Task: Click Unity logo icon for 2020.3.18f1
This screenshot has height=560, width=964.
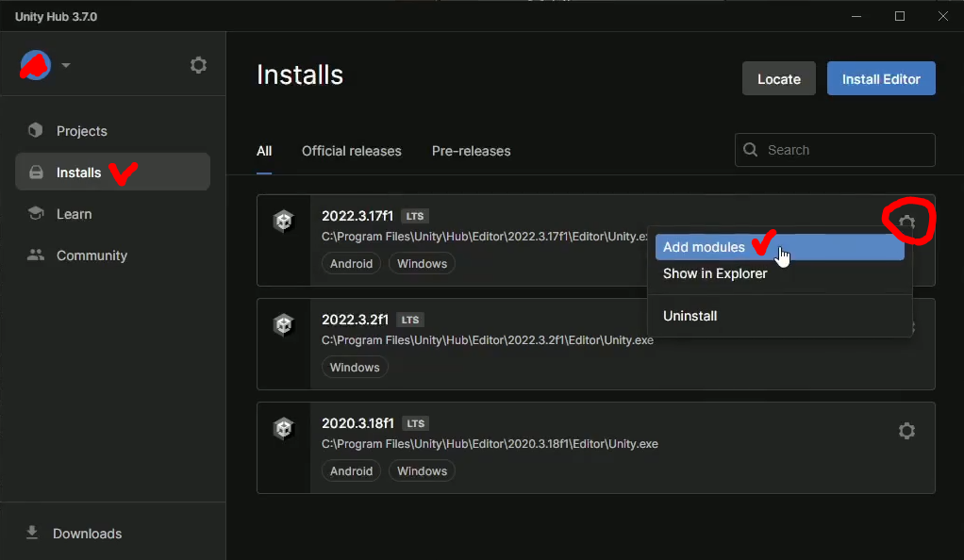Action: tap(283, 428)
